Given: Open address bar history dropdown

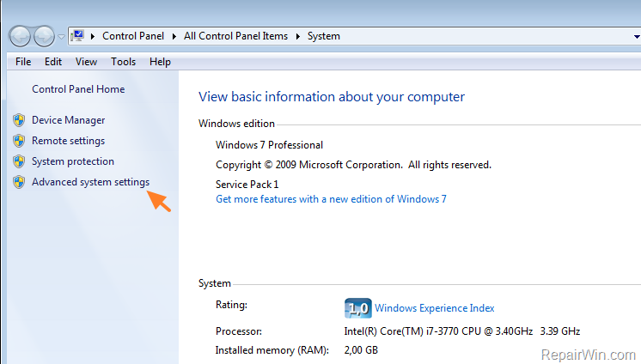Looking at the screenshot, I should 637,37.
